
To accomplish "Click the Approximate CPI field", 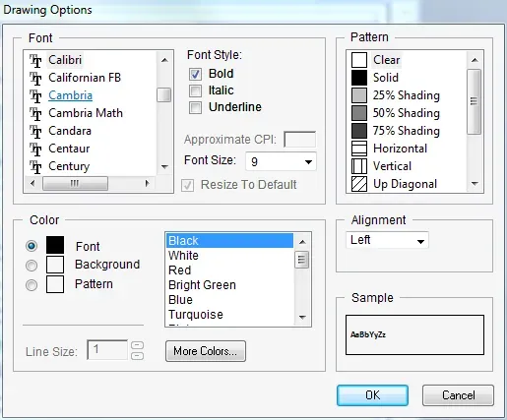I will pos(300,140).
